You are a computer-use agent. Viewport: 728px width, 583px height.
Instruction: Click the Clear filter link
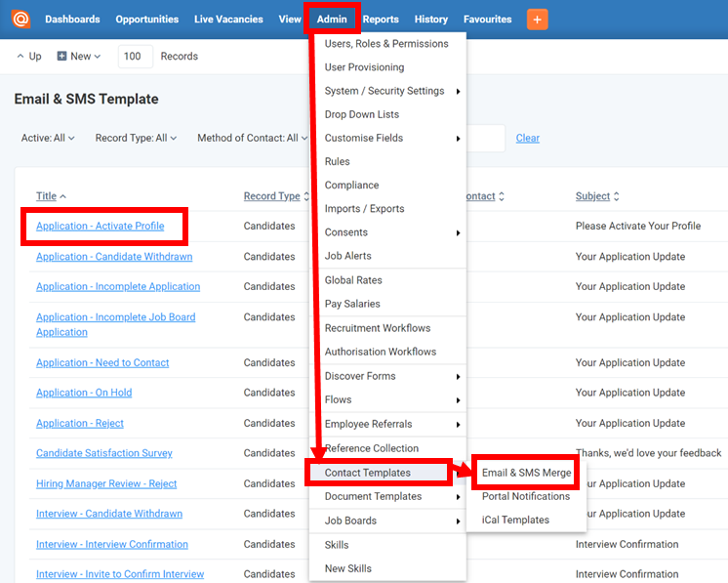tap(527, 138)
